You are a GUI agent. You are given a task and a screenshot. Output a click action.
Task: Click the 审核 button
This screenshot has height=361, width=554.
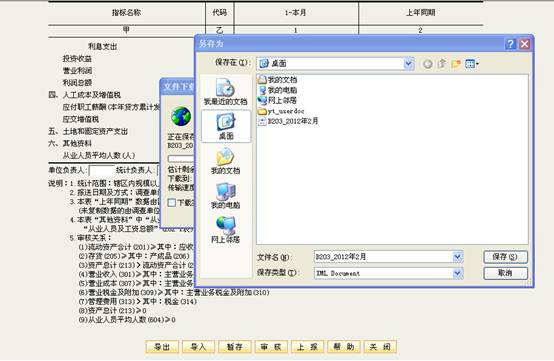point(271,347)
